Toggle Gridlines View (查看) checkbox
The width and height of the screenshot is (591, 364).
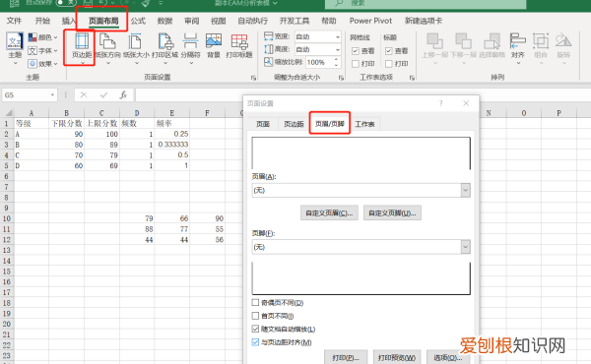pos(355,51)
